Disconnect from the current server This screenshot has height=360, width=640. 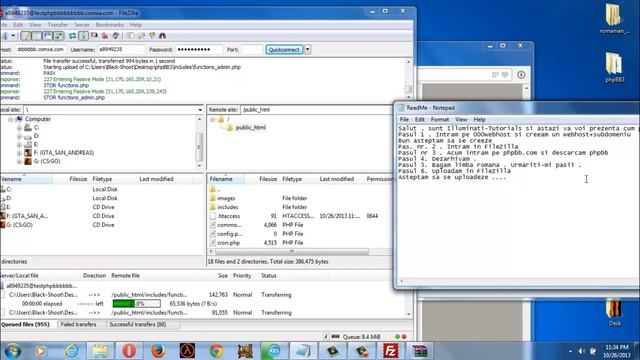pyautogui.click(x=105, y=36)
